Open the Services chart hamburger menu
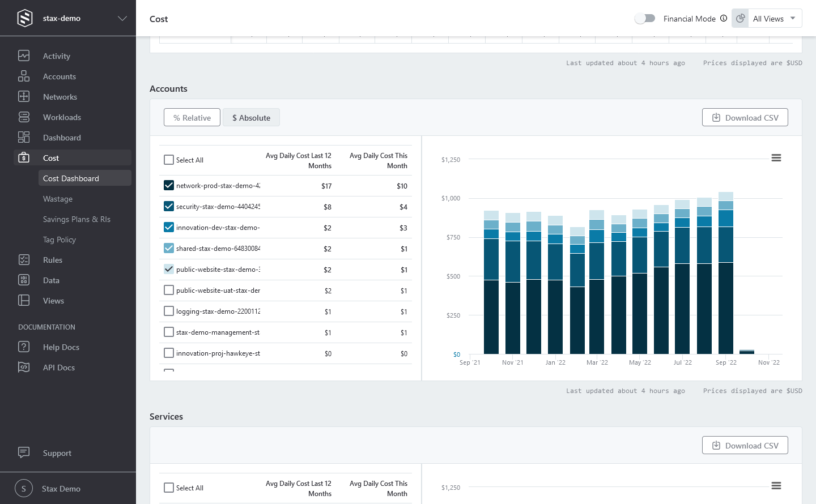Screen dimensions: 816x504 pos(776,486)
